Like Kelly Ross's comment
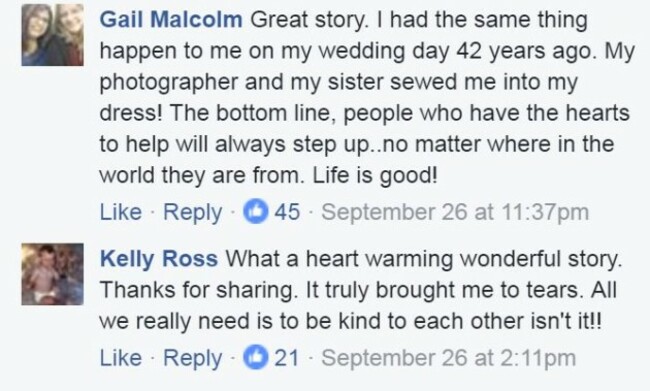The width and height of the screenshot is (650, 391). tap(121, 358)
